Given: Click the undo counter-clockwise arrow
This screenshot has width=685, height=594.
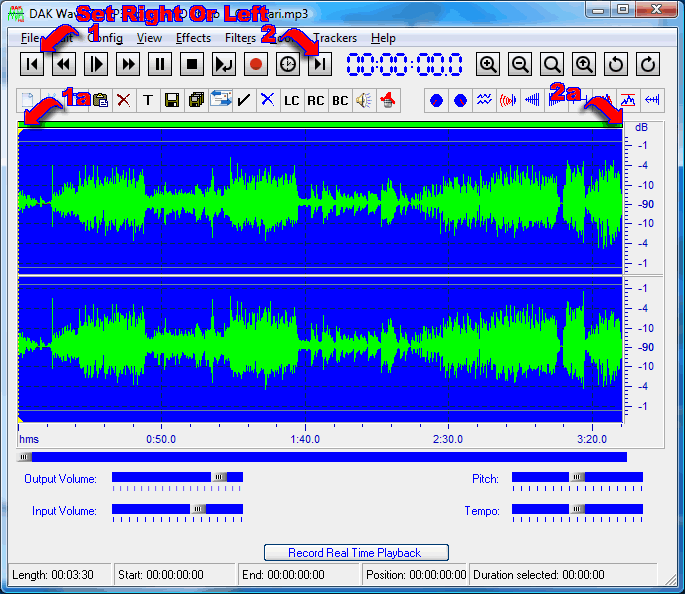Looking at the screenshot, I should pos(616,64).
